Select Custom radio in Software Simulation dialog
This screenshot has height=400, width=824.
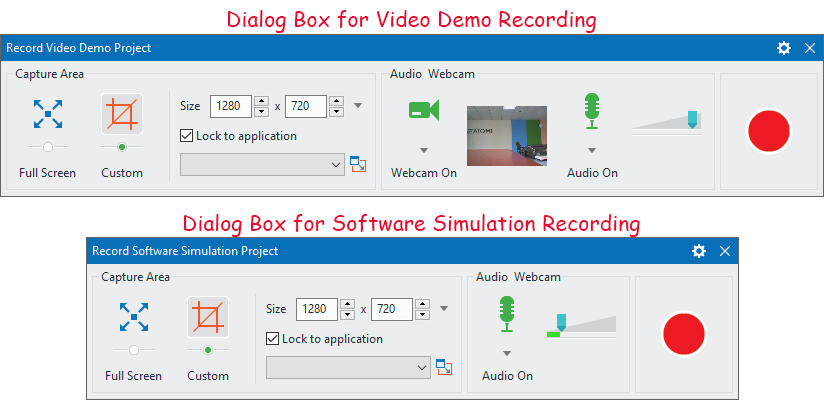click(208, 350)
